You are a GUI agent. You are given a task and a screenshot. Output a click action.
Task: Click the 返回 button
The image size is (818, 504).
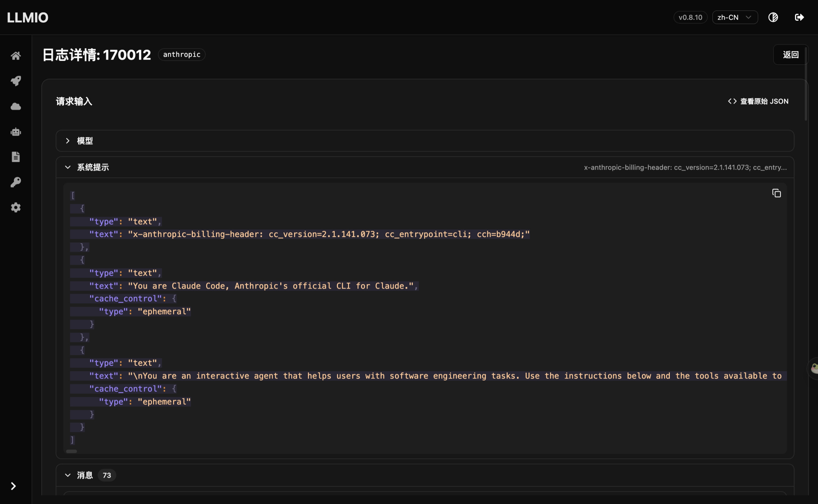tap(790, 55)
